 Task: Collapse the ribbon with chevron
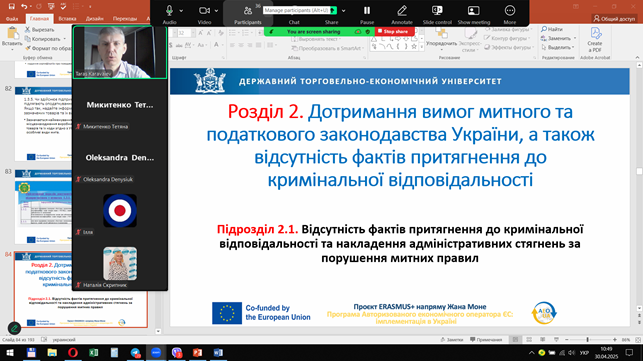pos(637,57)
